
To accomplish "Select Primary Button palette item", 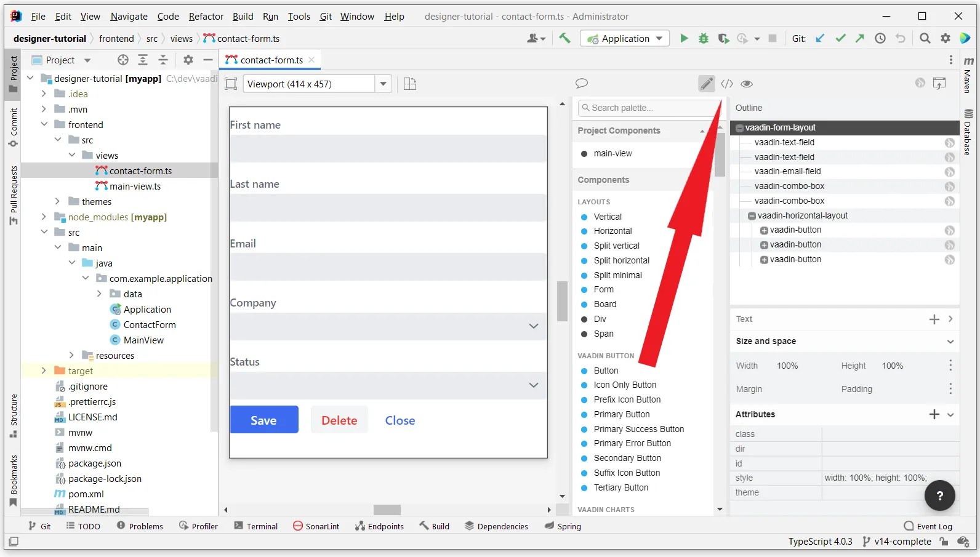I will (621, 414).
